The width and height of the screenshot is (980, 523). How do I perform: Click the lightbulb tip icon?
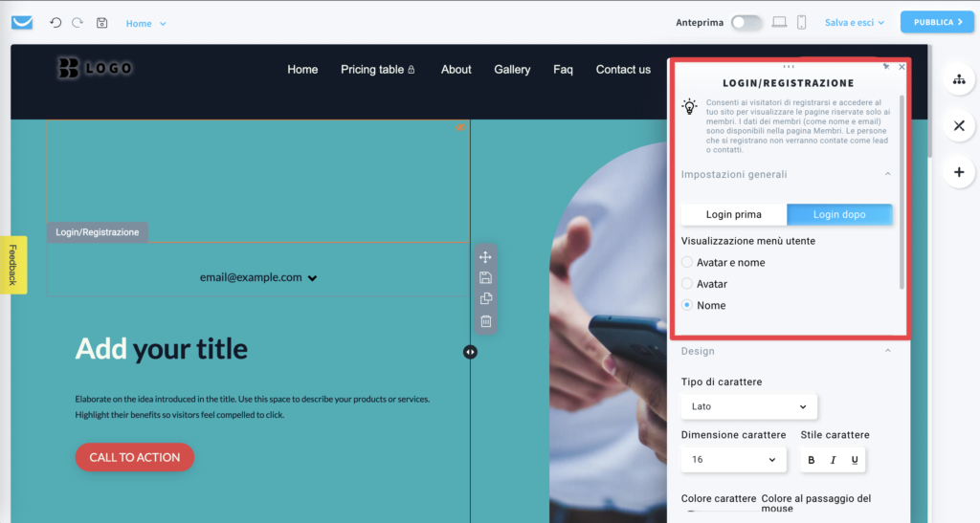(689, 107)
